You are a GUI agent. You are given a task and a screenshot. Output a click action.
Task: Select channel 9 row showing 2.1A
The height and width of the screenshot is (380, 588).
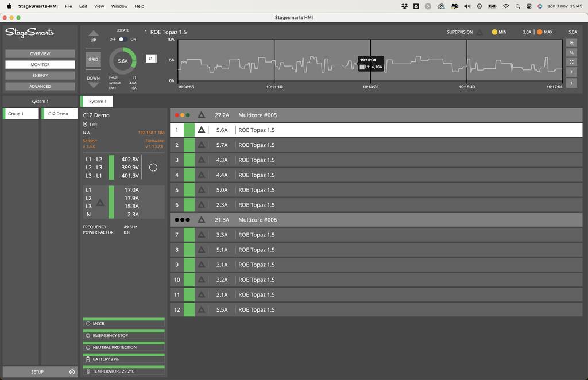[376, 265]
